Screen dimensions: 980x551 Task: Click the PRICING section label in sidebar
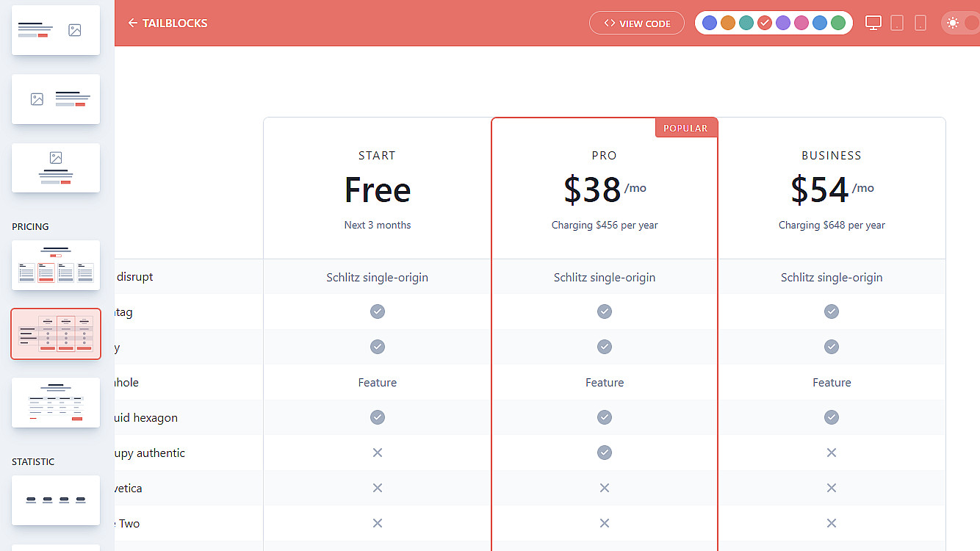30,226
